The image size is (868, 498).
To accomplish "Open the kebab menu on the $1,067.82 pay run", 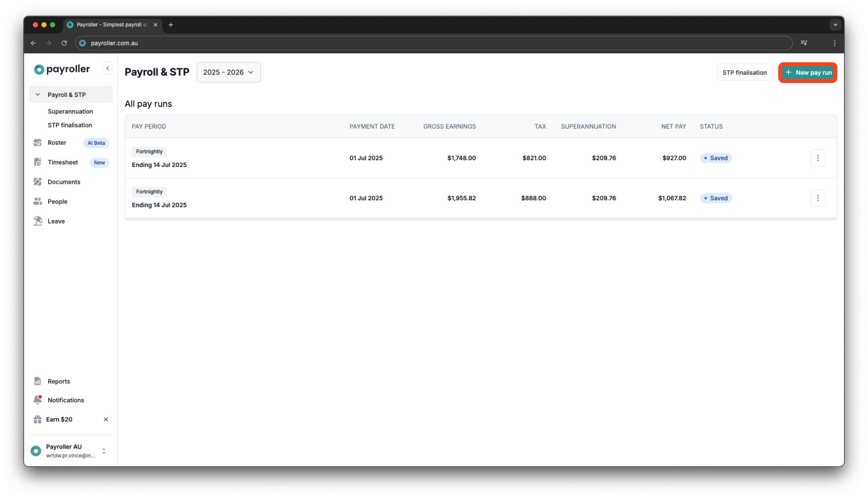I will pos(818,198).
